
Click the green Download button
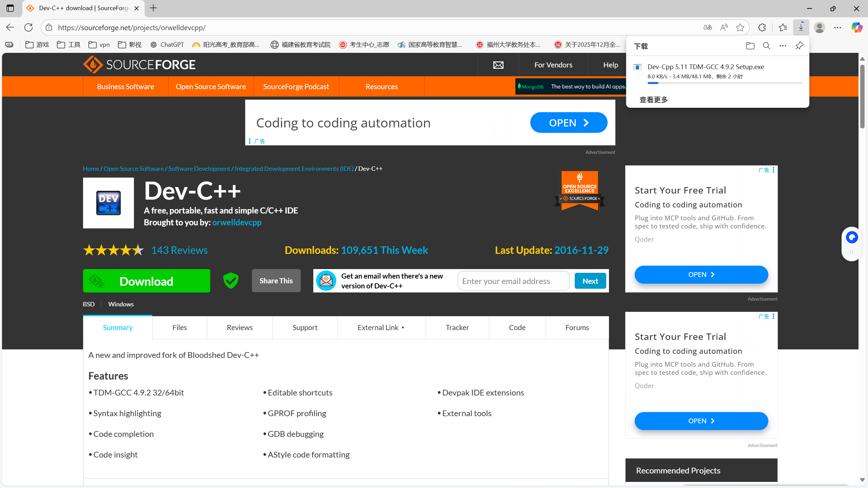coord(146,281)
